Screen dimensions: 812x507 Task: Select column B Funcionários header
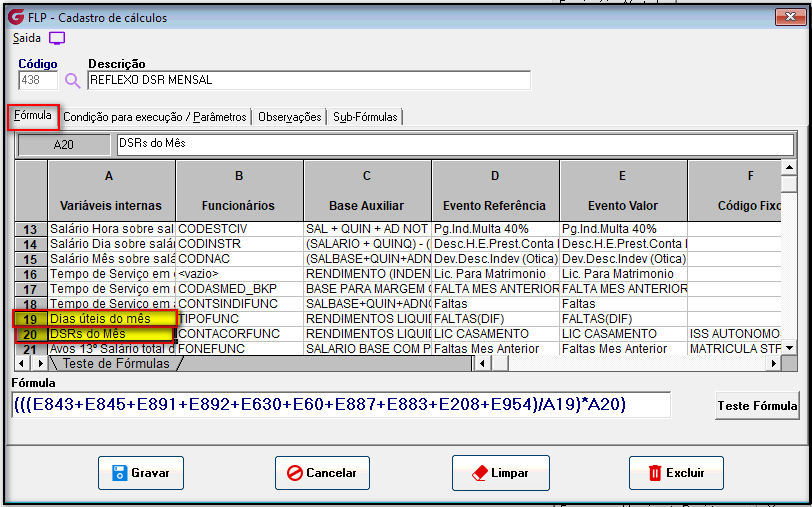(x=239, y=191)
